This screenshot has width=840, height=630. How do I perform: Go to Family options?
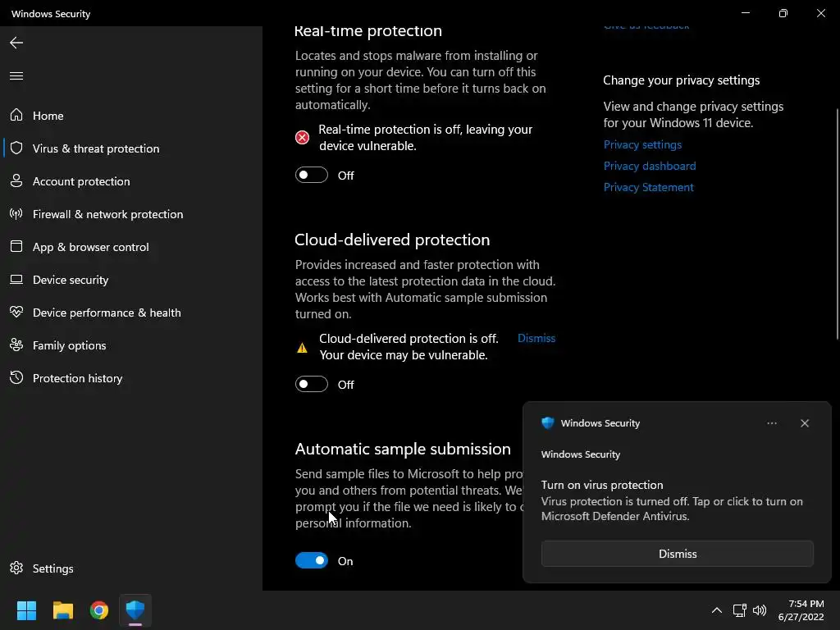tap(131, 345)
